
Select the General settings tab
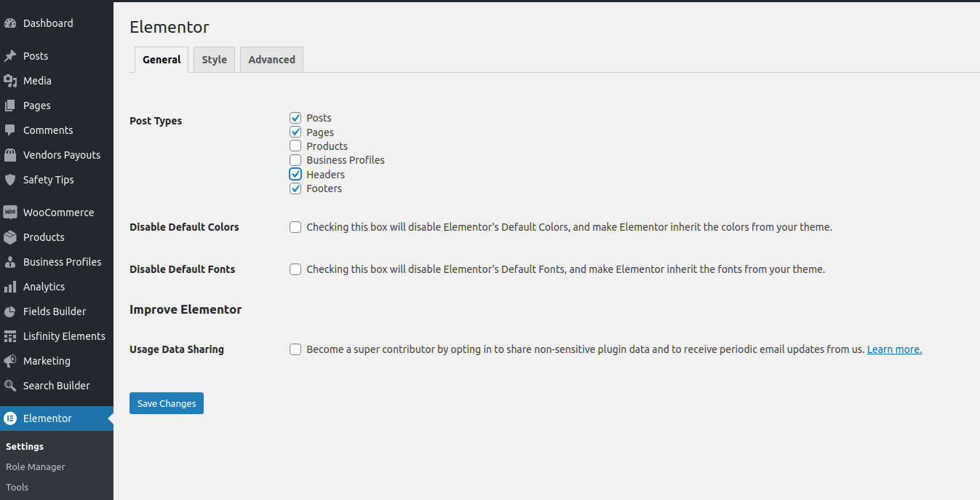tap(162, 60)
